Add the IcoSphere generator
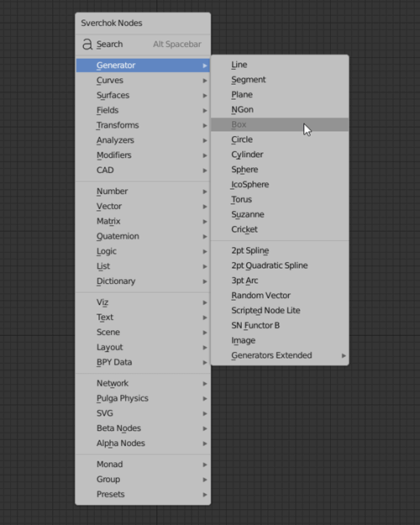The image size is (420, 525). (280, 185)
